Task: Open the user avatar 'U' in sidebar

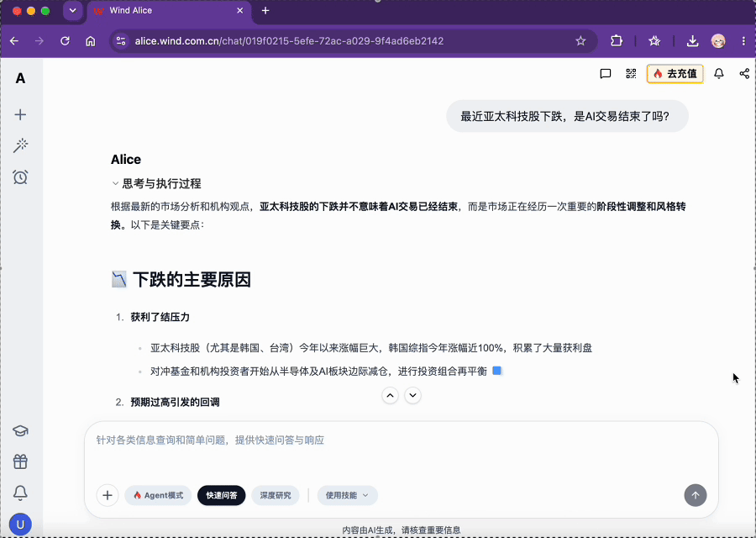Action: 20,525
